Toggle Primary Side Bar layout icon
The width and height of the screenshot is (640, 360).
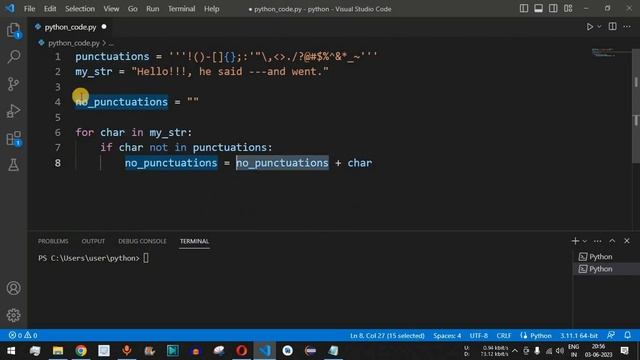click(524, 9)
